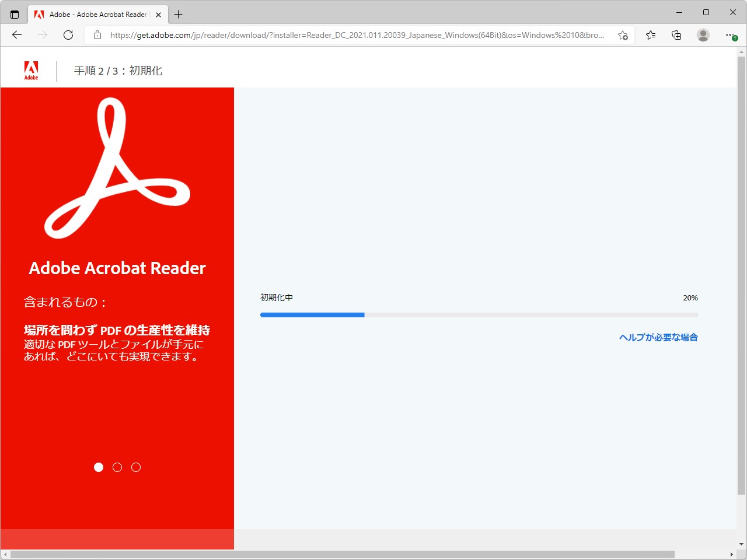The image size is (747, 560).
Task: Click the initialization progress bar
Action: tap(479, 315)
